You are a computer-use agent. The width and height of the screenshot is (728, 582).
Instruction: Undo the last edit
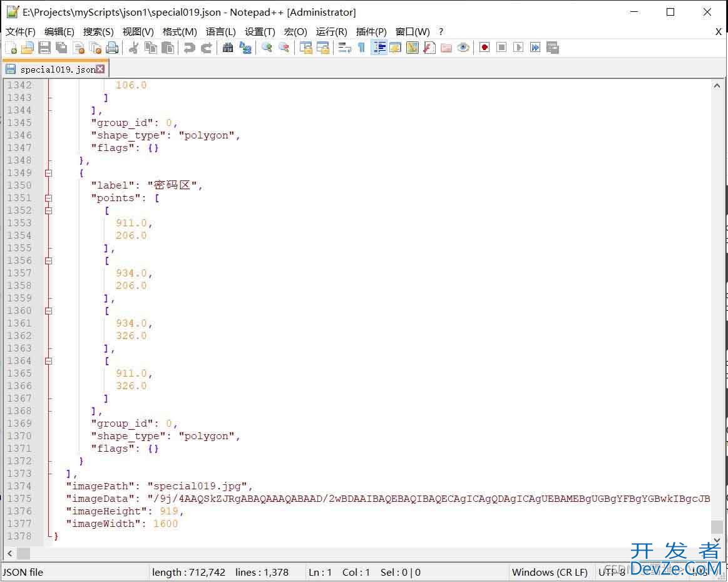(x=189, y=48)
